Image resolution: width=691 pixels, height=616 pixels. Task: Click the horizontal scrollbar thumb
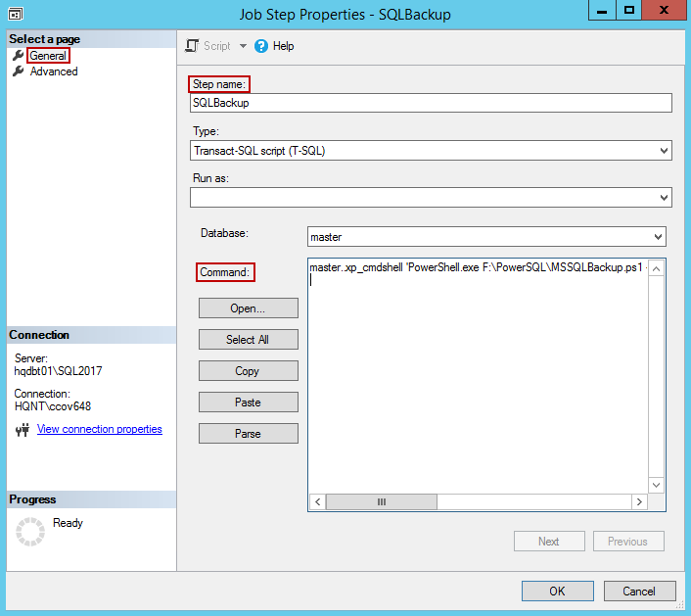click(x=382, y=501)
